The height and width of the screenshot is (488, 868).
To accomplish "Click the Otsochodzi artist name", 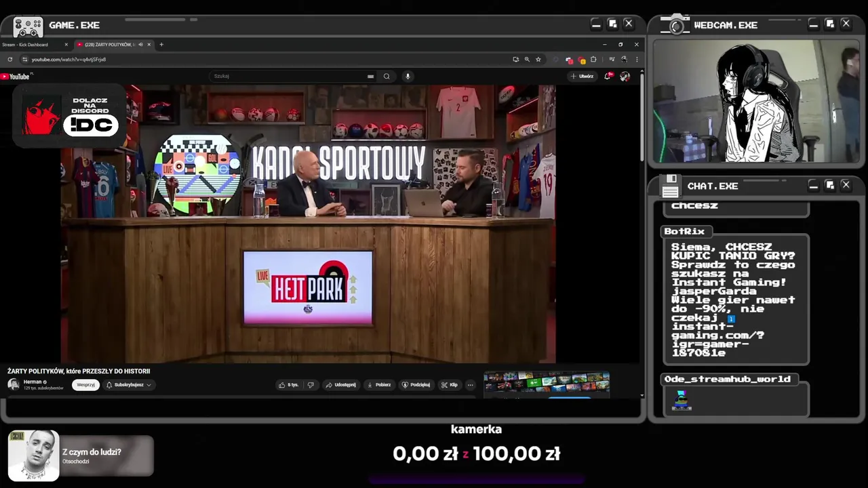I will click(x=76, y=462).
